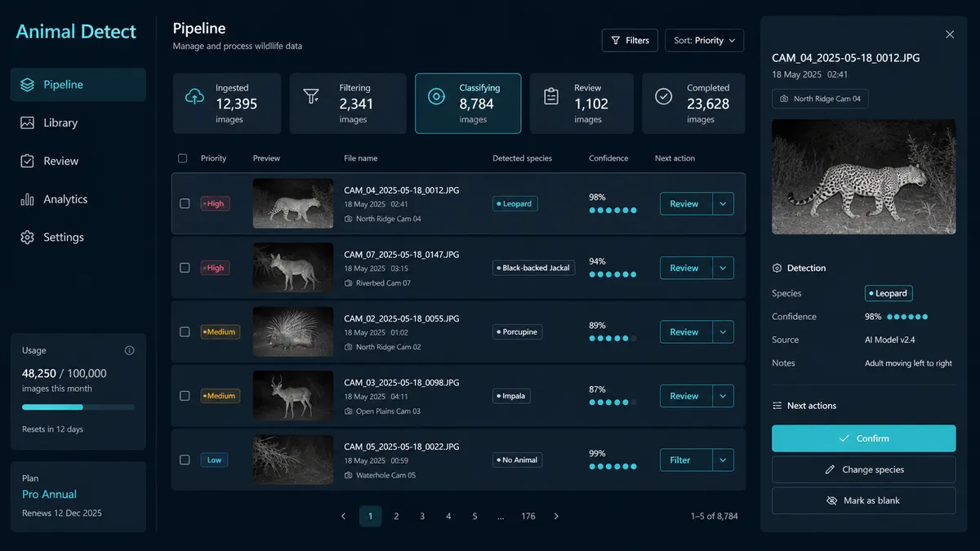The image size is (980, 551).
Task: Click the Next actions list icon
Action: click(x=777, y=406)
